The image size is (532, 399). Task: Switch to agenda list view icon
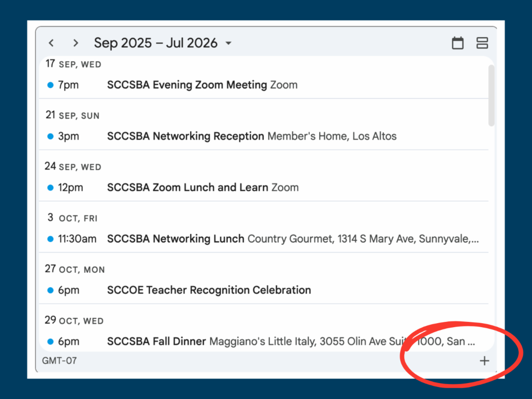pyautogui.click(x=482, y=43)
